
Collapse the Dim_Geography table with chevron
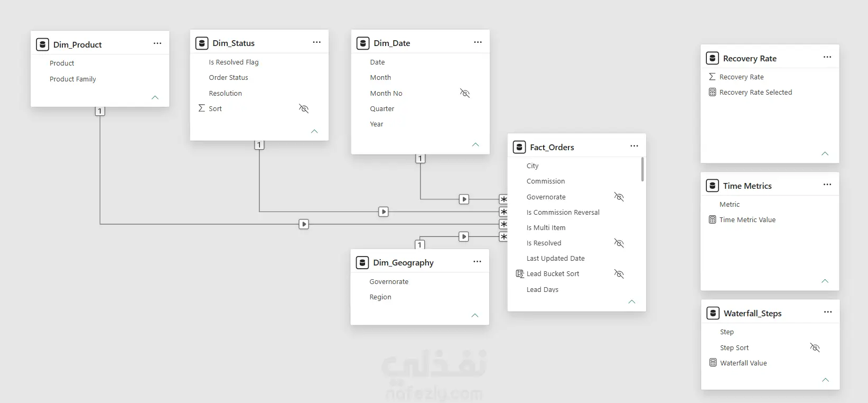coord(475,315)
